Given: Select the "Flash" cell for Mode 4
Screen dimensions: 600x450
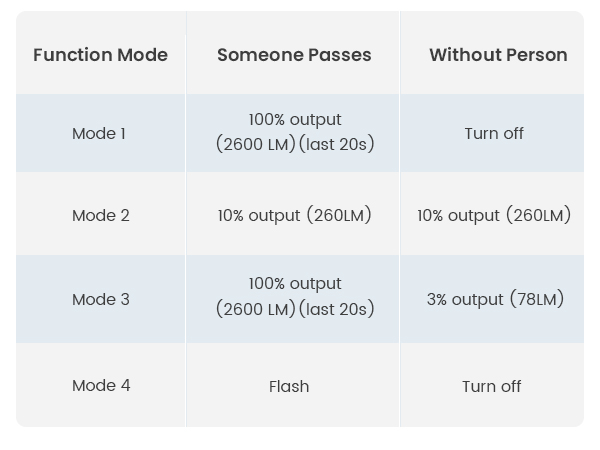Looking at the screenshot, I should (289, 386).
